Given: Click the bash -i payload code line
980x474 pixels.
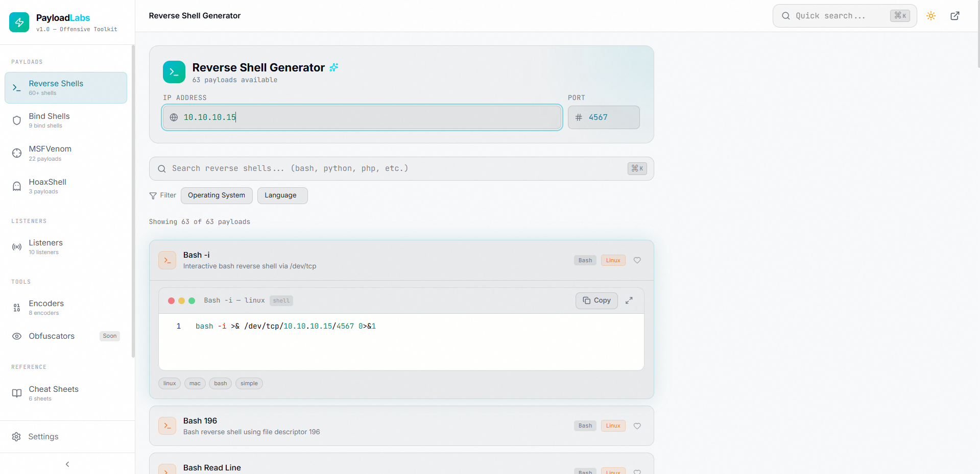Looking at the screenshot, I should click(x=285, y=327).
